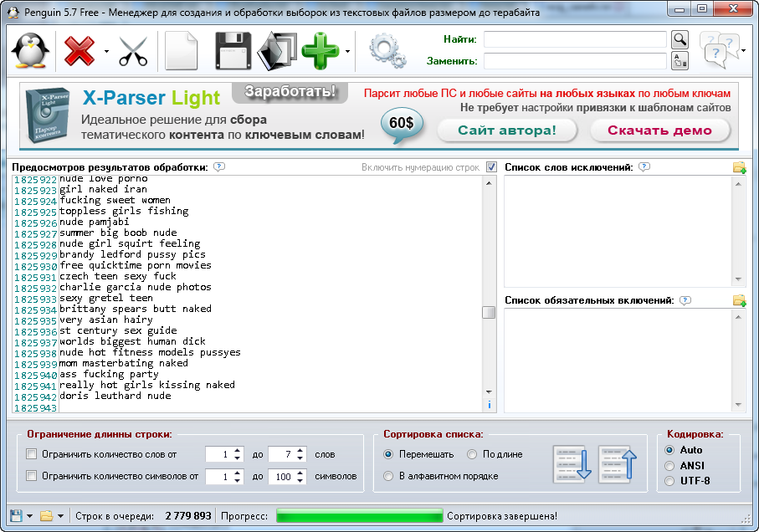Open dropdown arrow beside red X icon
This screenshot has width=759, height=532.
pos(106,51)
